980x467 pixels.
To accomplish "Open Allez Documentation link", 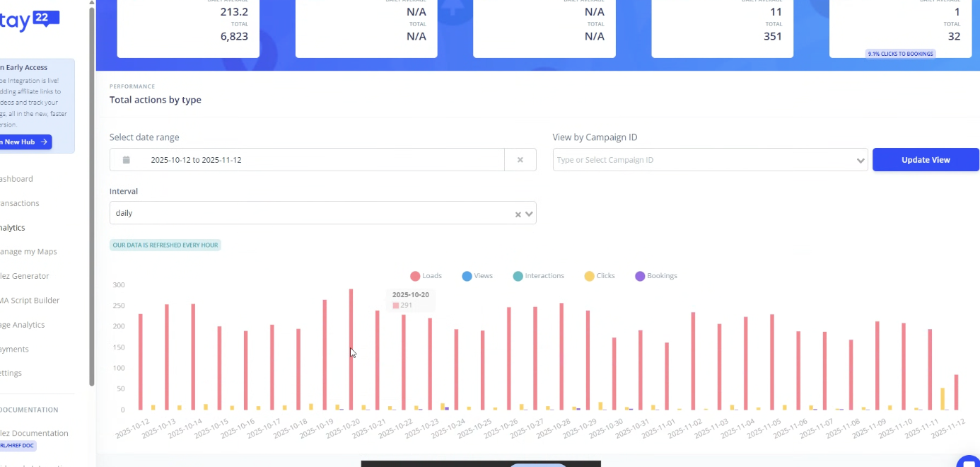I will point(34,433).
